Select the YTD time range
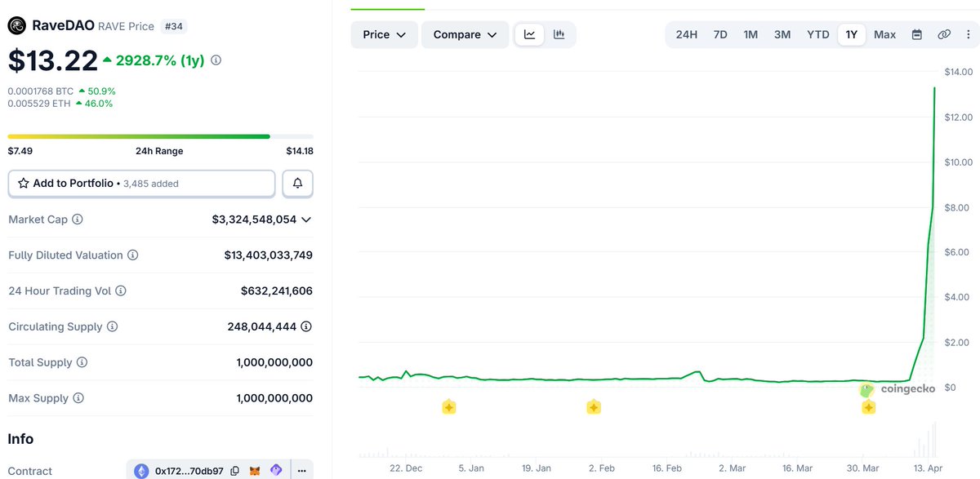This screenshot has width=980, height=479. click(818, 34)
